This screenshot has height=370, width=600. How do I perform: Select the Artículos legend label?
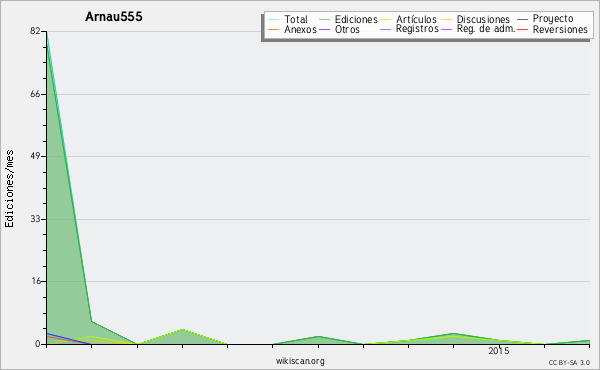pyautogui.click(x=416, y=19)
